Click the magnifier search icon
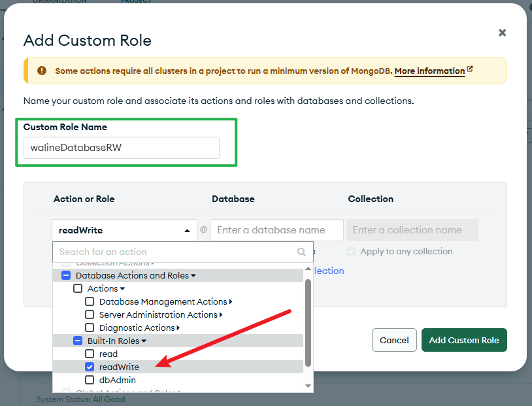This screenshot has width=532, height=406. tap(301, 252)
